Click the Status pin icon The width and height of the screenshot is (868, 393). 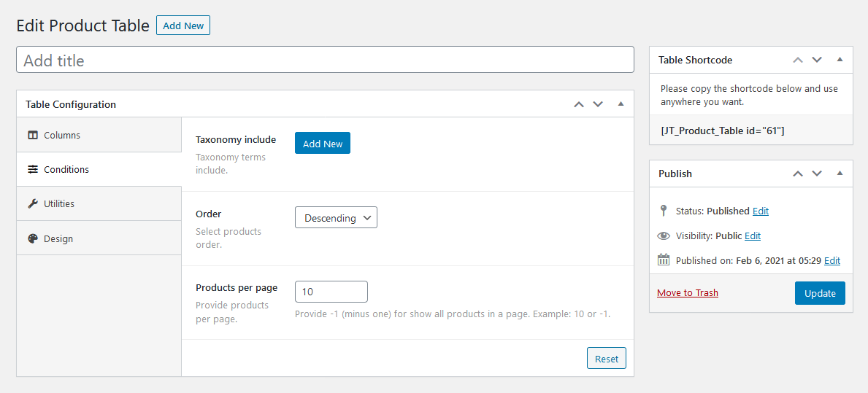pos(663,211)
